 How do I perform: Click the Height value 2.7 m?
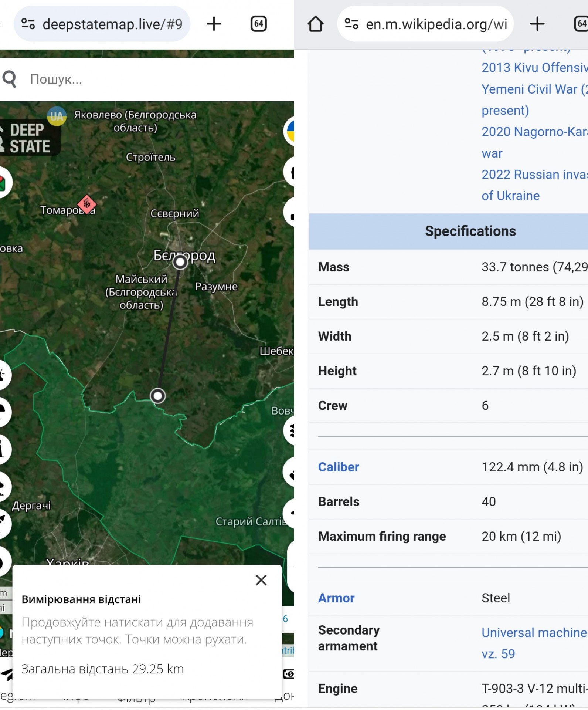[529, 371]
